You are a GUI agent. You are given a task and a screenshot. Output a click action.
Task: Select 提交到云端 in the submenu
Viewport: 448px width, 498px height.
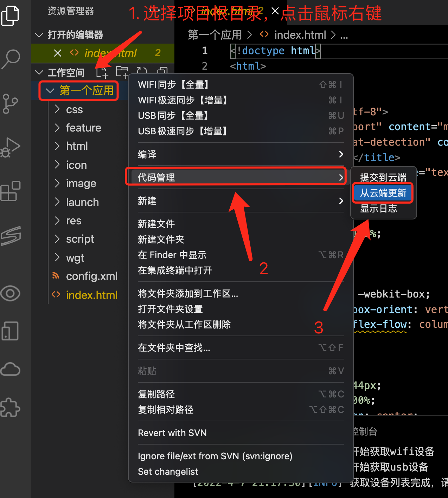coord(383,178)
